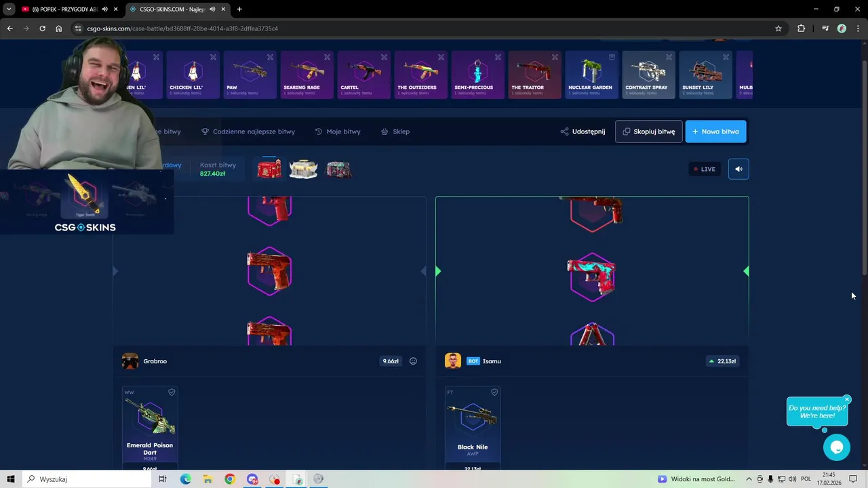Viewport: 868px width, 488px height.
Task: Open Grabroo player avatar
Action: pos(130,361)
